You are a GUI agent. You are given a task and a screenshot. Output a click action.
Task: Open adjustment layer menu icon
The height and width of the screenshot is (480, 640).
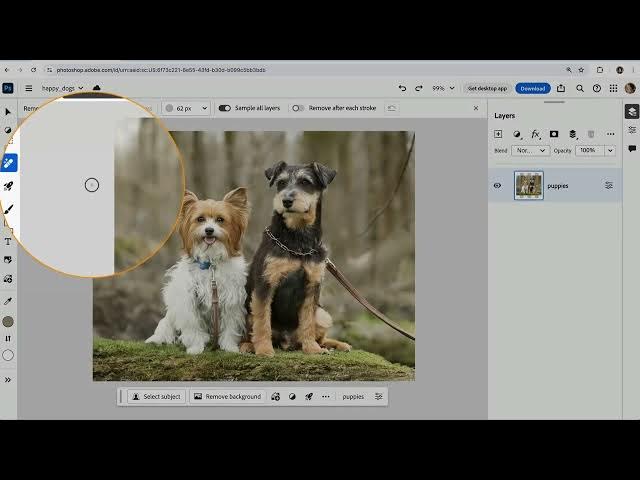[x=517, y=134]
